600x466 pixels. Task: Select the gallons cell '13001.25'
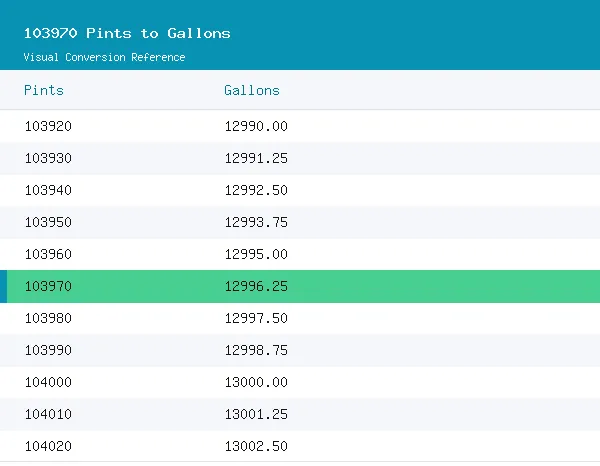[256, 414]
